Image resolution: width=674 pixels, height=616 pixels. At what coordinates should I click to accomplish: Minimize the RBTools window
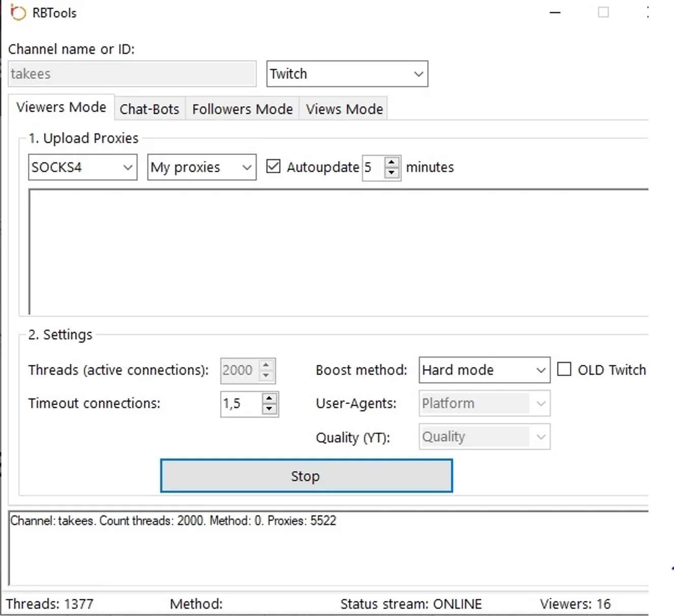click(x=555, y=13)
